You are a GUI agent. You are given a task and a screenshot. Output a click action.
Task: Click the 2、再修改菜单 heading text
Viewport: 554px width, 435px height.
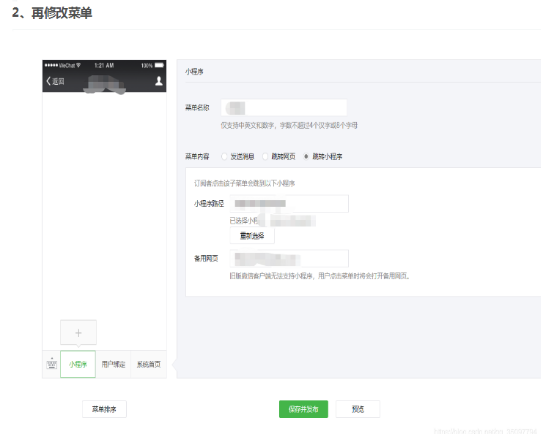point(52,13)
